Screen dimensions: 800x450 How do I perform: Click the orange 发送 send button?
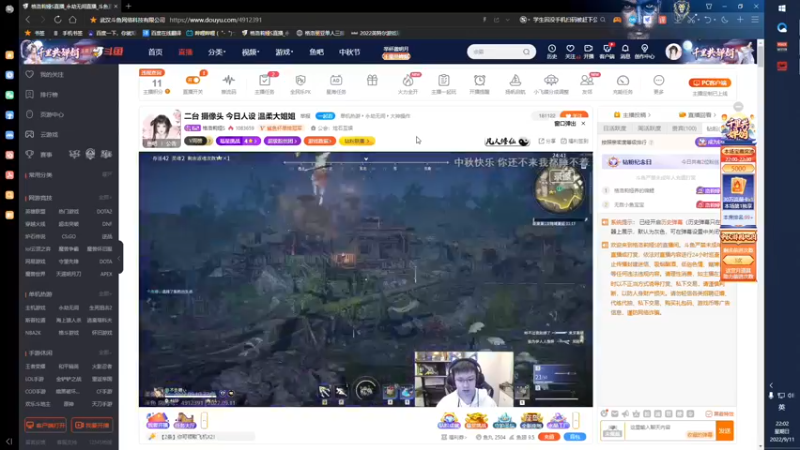click(x=724, y=431)
